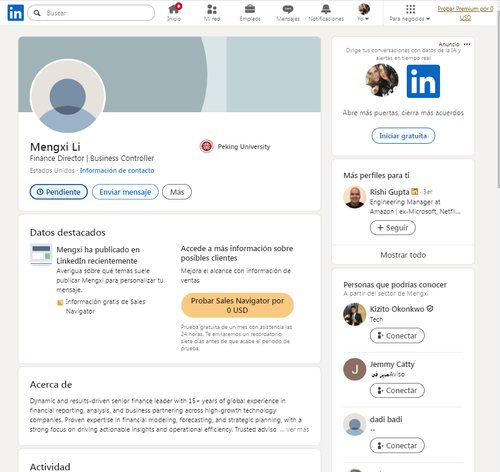Connect with dadi badi
This screenshot has height=472, width=500.
pos(397,446)
